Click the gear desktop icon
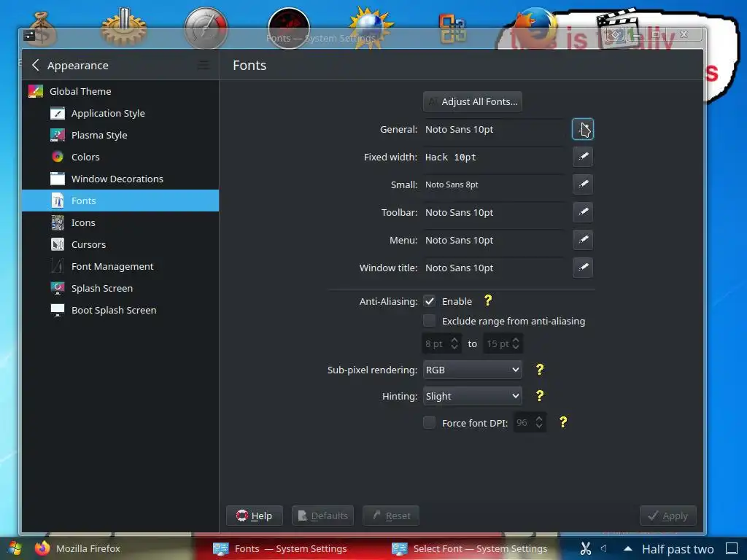Screen dimensions: 747x560 pyautogui.click(x=124, y=27)
